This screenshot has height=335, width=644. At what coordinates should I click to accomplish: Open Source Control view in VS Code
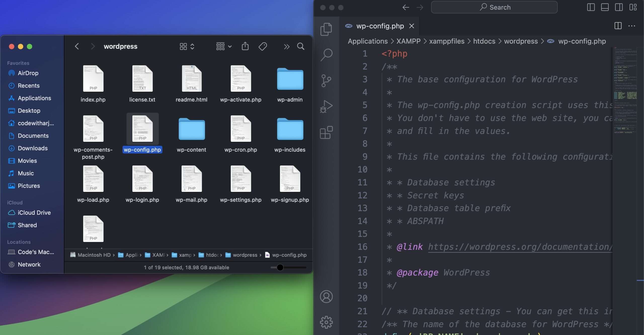(x=326, y=81)
